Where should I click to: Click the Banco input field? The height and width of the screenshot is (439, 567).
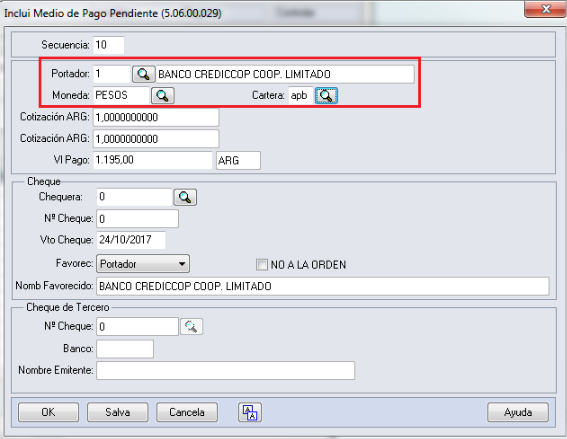point(125,349)
